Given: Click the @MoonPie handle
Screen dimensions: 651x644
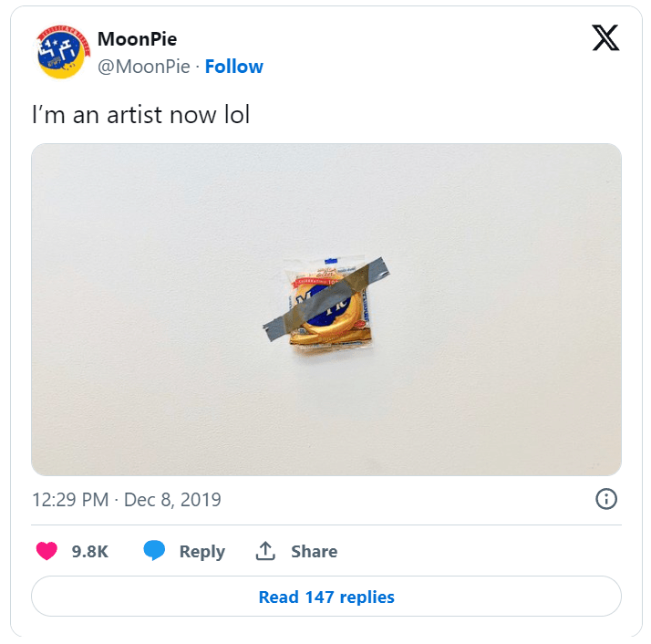Looking at the screenshot, I should click(144, 67).
